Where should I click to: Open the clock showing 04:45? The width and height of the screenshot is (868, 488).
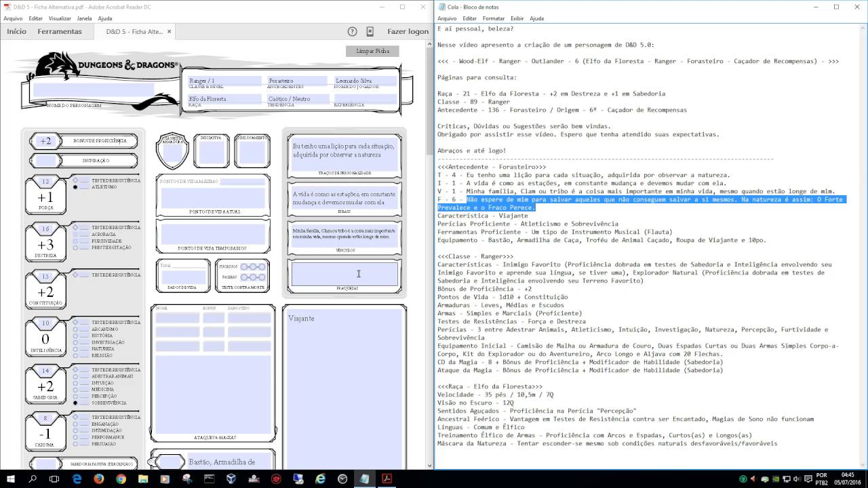848,479
